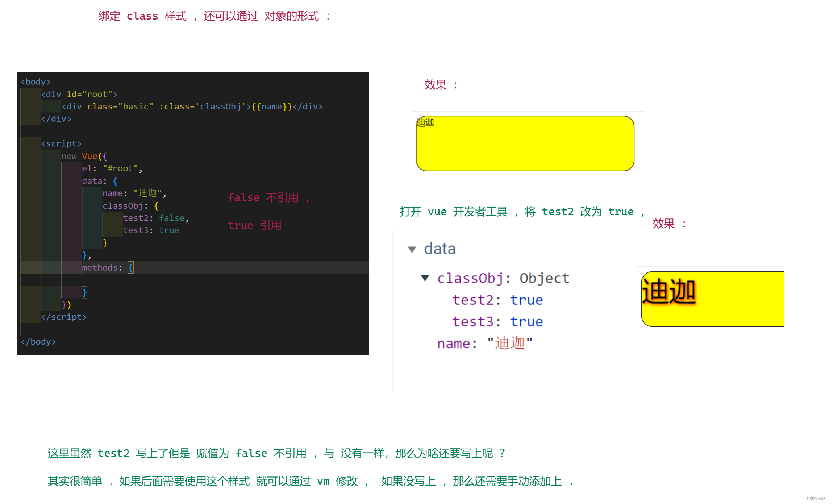833x504 pixels.
Task: Click the data: { code line
Action: (100, 181)
